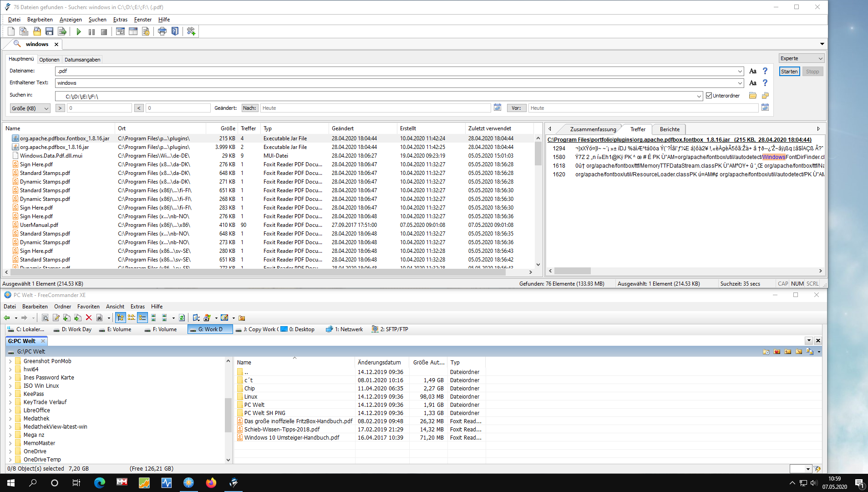Image resolution: width=868 pixels, height=492 pixels.
Task: Open the Berichte tab in results pane
Action: pos(670,129)
